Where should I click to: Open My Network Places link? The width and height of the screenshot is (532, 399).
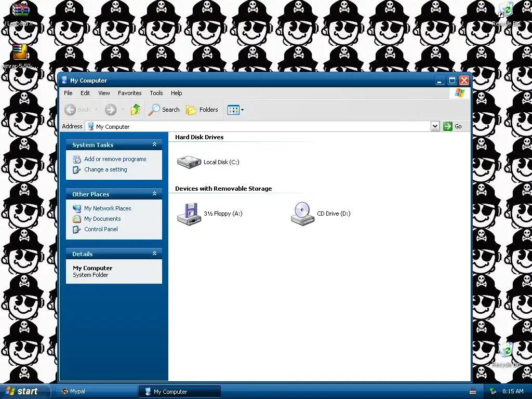108,208
